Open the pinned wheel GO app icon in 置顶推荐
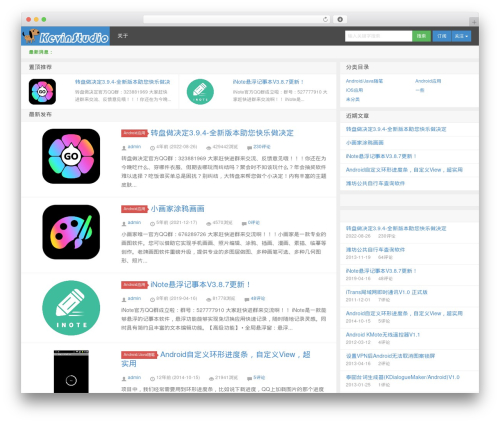Viewport: 500px width, 423px height. [x=42, y=92]
